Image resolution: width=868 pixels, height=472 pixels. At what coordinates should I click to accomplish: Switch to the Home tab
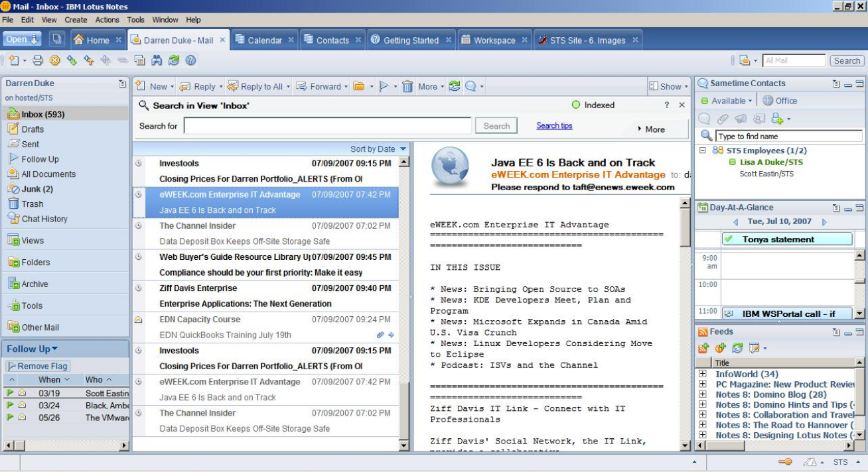pyautogui.click(x=97, y=40)
